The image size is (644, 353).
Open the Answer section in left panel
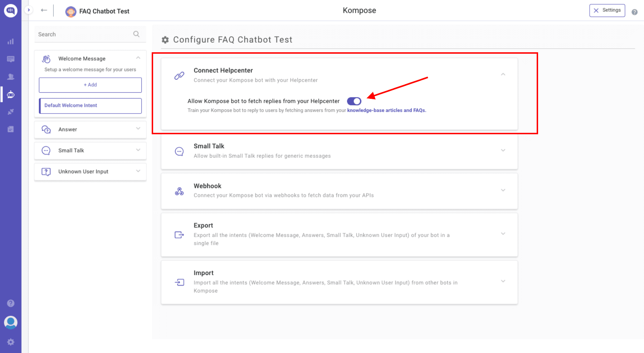[90, 129]
